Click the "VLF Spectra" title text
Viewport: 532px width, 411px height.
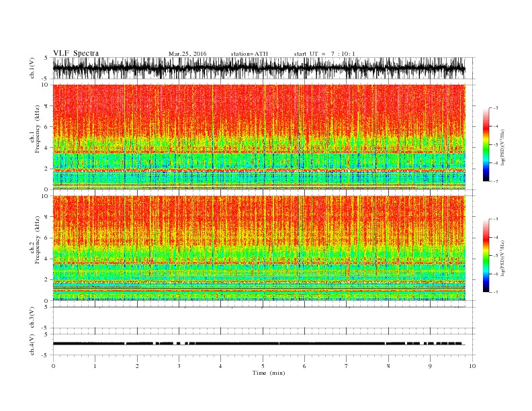point(76,53)
